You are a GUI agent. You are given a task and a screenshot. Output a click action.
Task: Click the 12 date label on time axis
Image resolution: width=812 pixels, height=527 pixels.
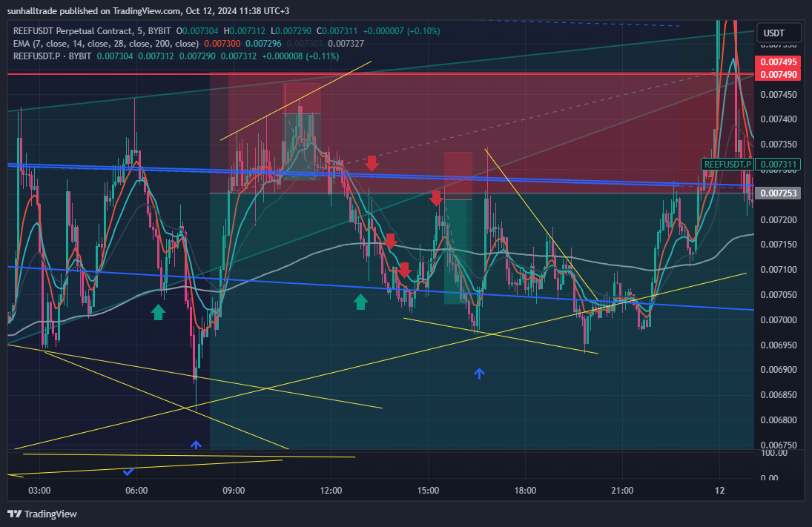click(719, 490)
